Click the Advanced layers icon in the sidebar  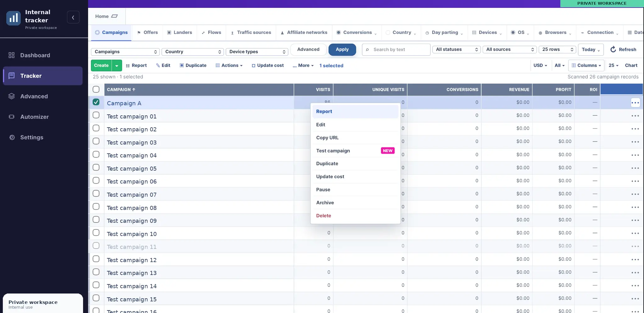tap(12, 96)
